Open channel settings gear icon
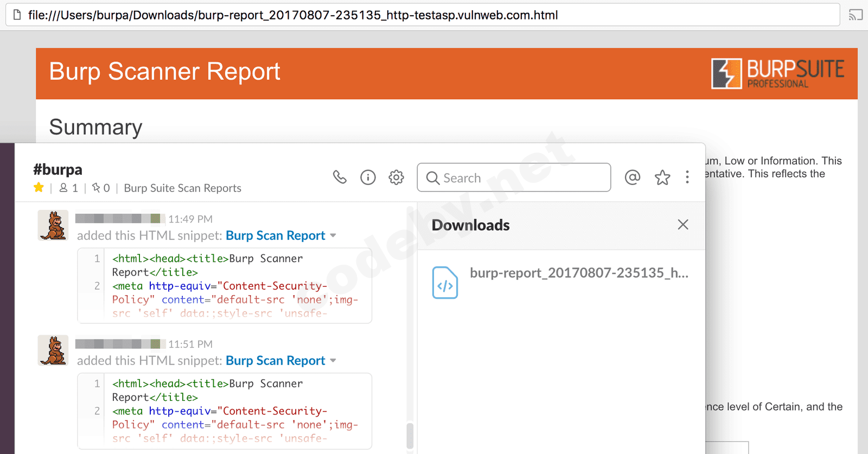 pos(397,177)
